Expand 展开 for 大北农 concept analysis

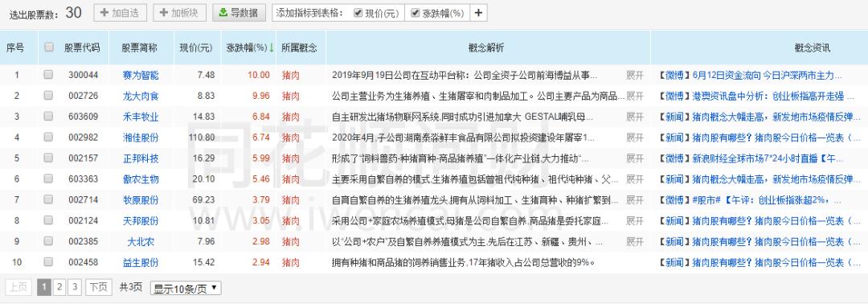635,241
